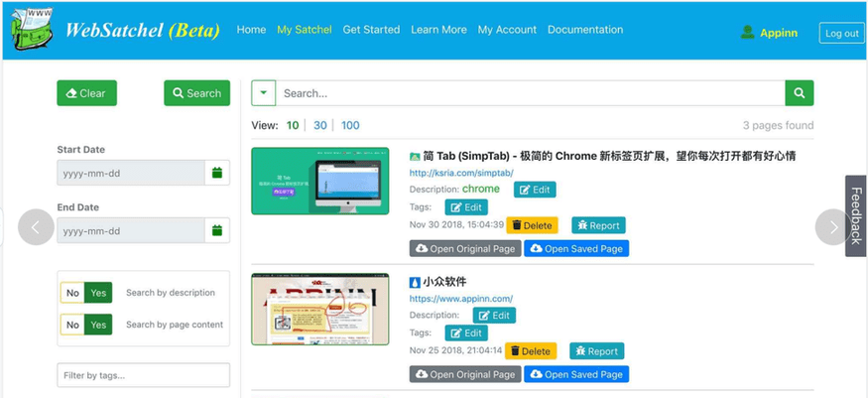Click the green Search button in sidebar
Viewport: 868px width, 398px height.
click(x=197, y=93)
